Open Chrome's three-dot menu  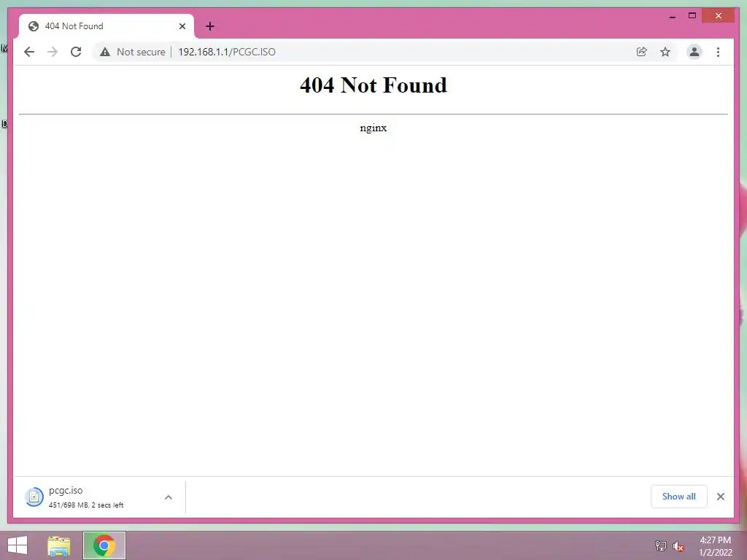click(x=718, y=52)
